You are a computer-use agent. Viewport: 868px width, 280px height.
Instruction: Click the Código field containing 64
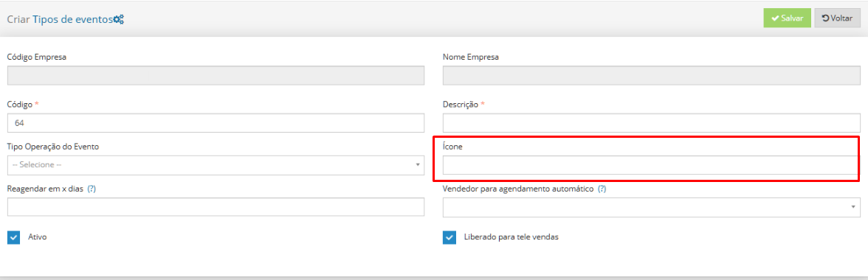coord(216,122)
